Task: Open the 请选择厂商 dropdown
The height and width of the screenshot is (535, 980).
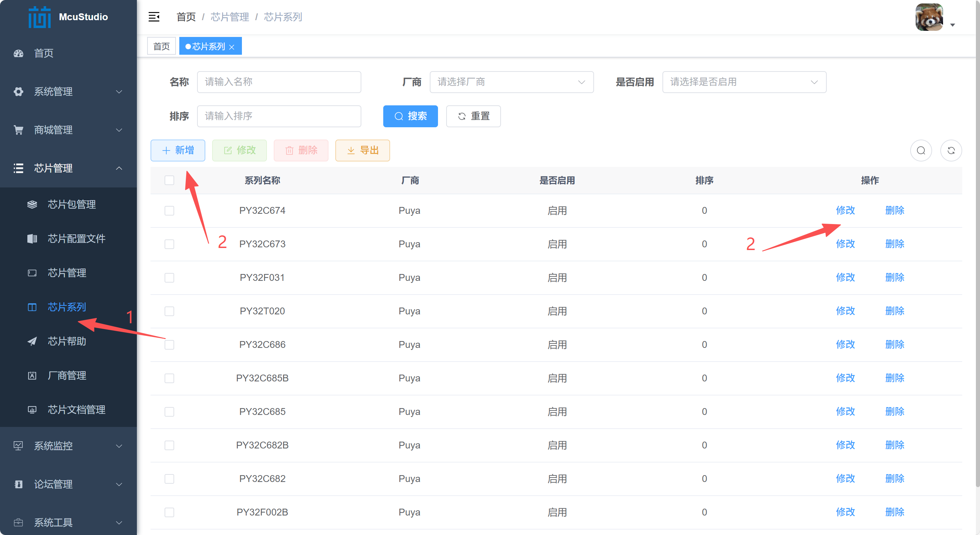Action: tap(511, 82)
